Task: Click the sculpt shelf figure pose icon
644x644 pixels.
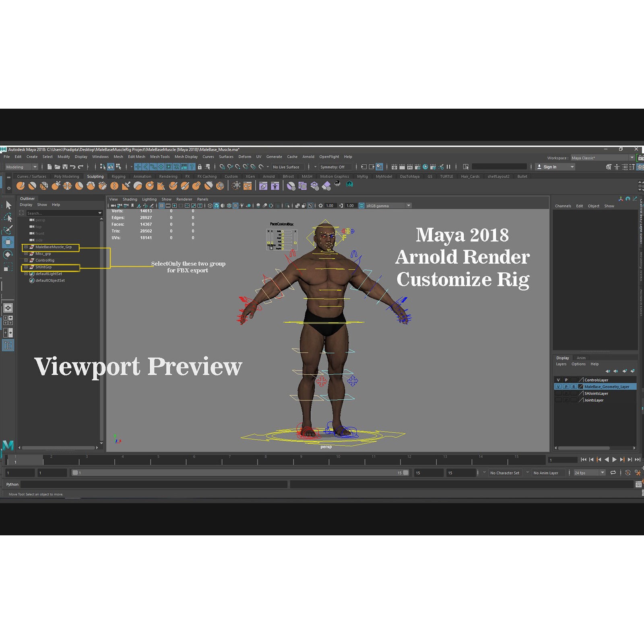Action: pyautogui.click(x=275, y=186)
